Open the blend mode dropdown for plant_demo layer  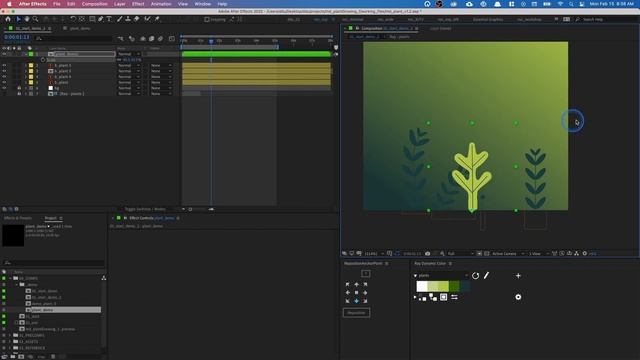click(129, 54)
